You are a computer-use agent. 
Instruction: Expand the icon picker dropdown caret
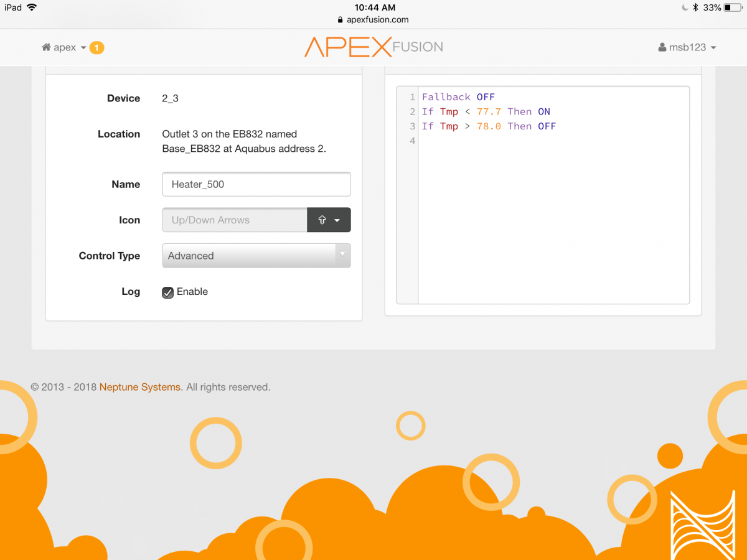tap(337, 220)
